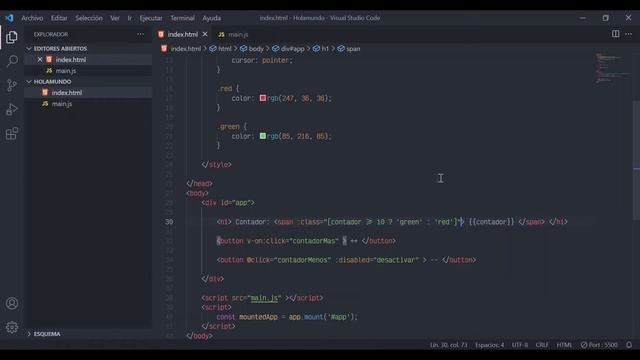640x360 pixels.
Task: Select main.js under EDITORES ABIERTOS
Action: 66,71
